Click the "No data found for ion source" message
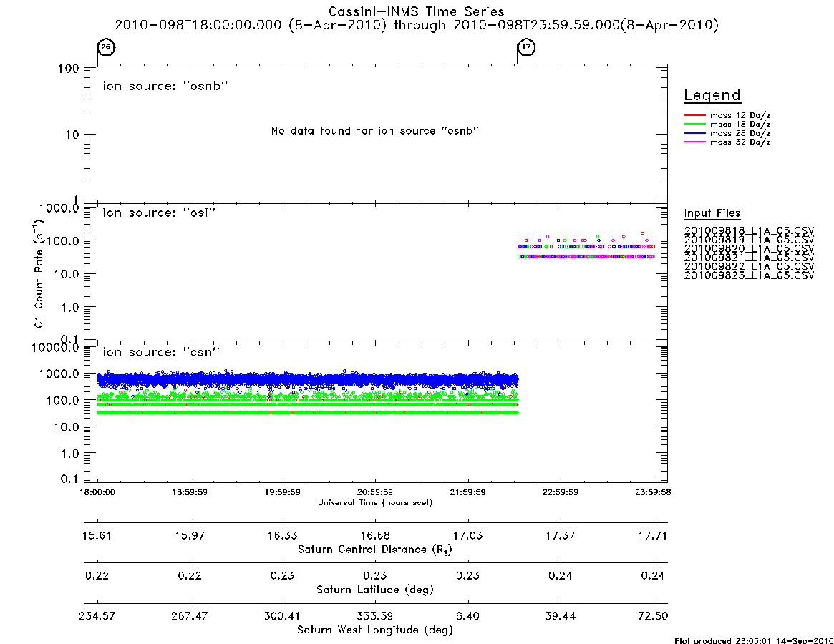 click(375, 131)
